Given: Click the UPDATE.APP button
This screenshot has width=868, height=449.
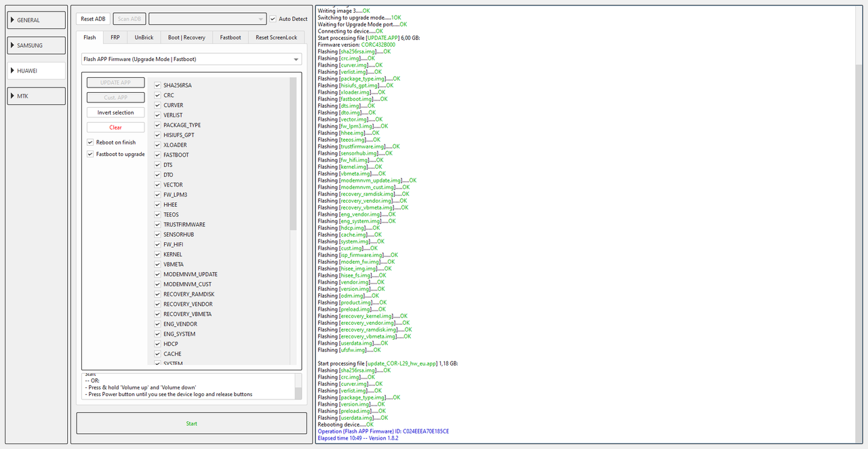Looking at the screenshot, I should pos(115,83).
